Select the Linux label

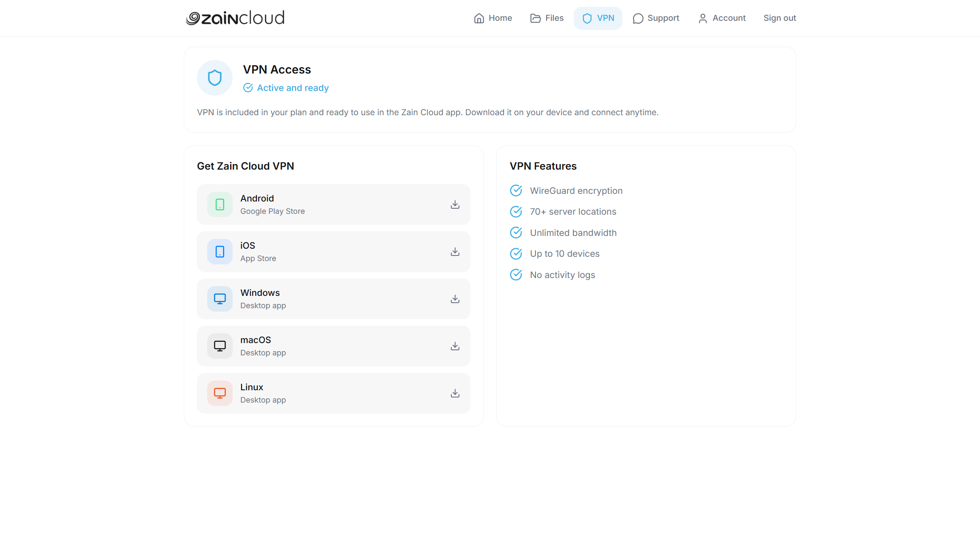click(252, 387)
